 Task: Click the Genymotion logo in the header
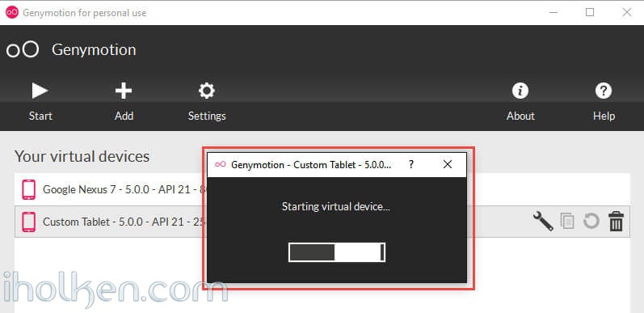pos(23,50)
